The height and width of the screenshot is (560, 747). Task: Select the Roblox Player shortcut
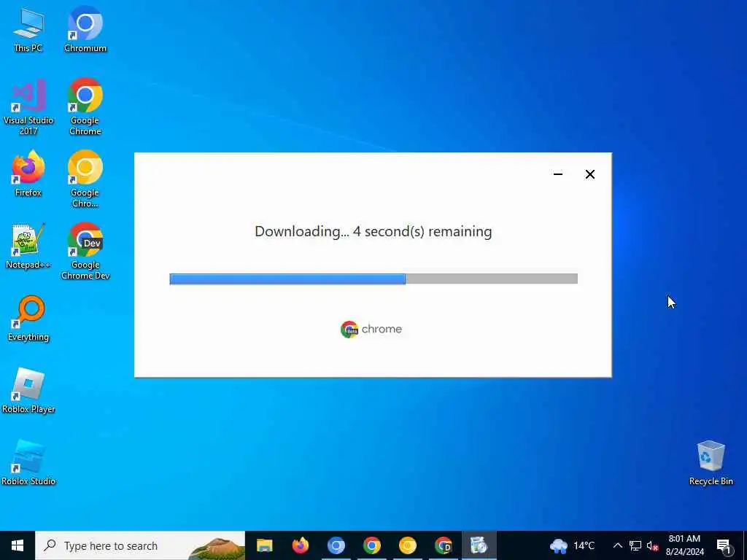pos(28,391)
